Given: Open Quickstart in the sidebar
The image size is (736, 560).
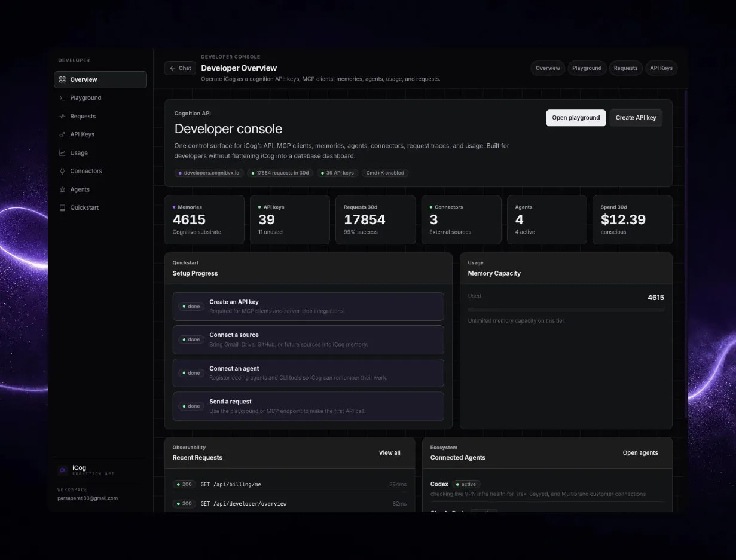Looking at the screenshot, I should coord(100,207).
